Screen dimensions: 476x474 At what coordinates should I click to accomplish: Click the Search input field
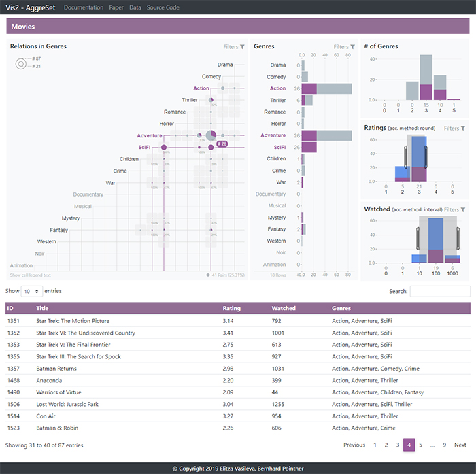click(x=440, y=291)
